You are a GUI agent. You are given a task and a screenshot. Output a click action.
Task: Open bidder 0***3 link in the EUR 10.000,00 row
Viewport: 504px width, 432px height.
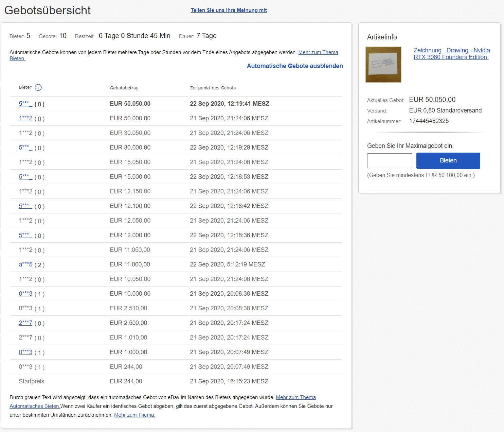coord(25,294)
